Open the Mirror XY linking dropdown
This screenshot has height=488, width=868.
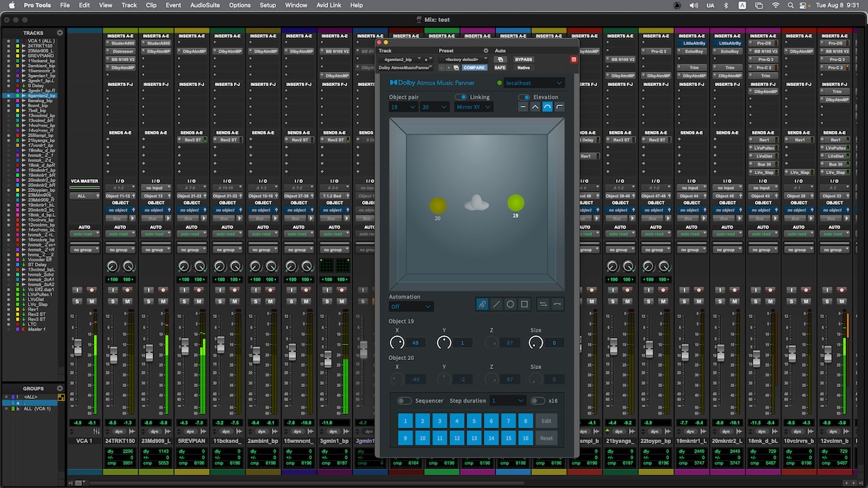point(473,107)
